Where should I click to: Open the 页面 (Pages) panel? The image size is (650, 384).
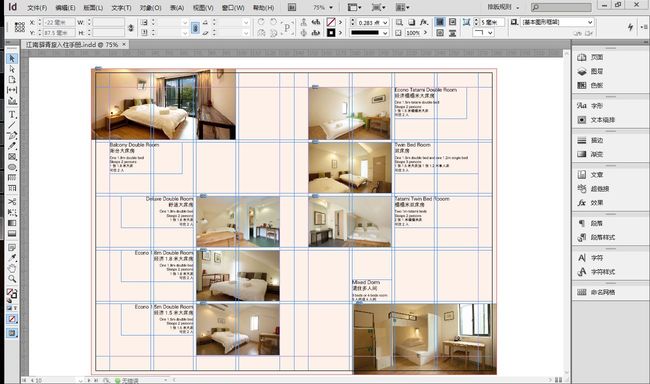point(590,57)
